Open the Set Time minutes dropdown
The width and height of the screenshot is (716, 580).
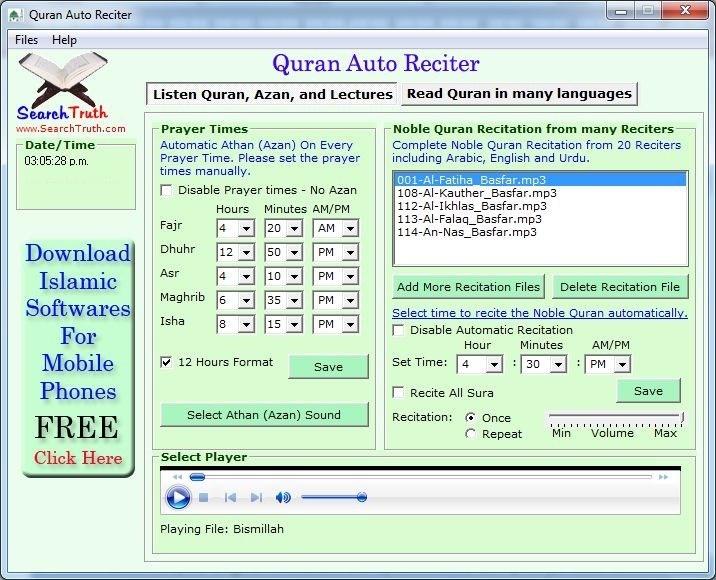[558, 364]
